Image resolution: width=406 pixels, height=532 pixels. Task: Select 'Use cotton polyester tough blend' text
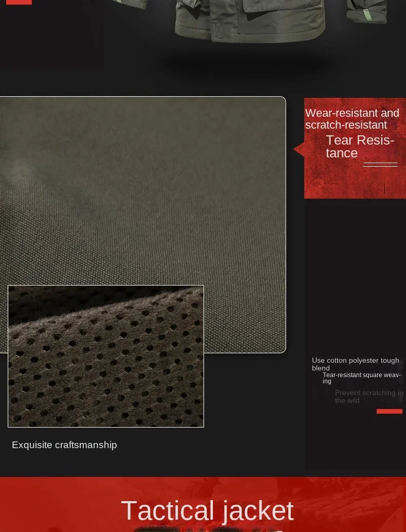[x=356, y=364]
